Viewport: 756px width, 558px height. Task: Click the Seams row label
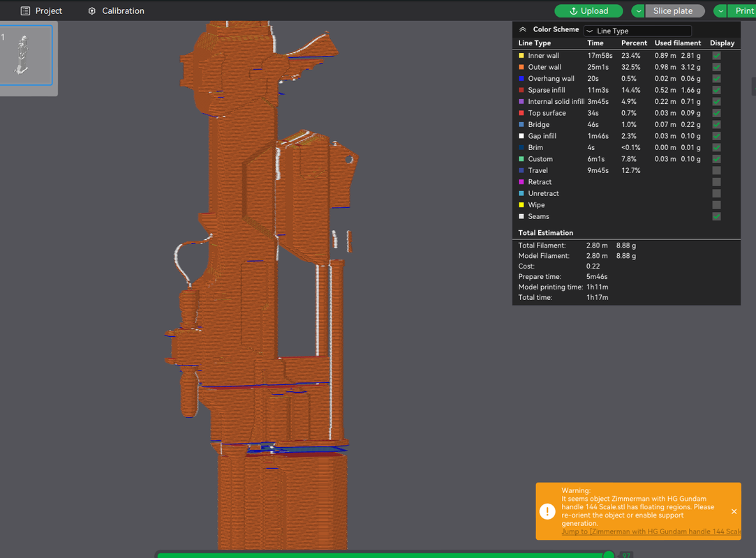pyautogui.click(x=538, y=216)
